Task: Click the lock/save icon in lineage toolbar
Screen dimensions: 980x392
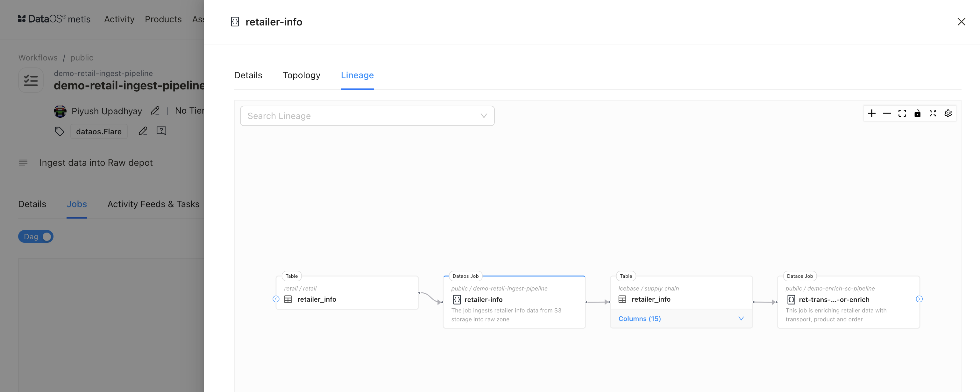Action: (917, 114)
